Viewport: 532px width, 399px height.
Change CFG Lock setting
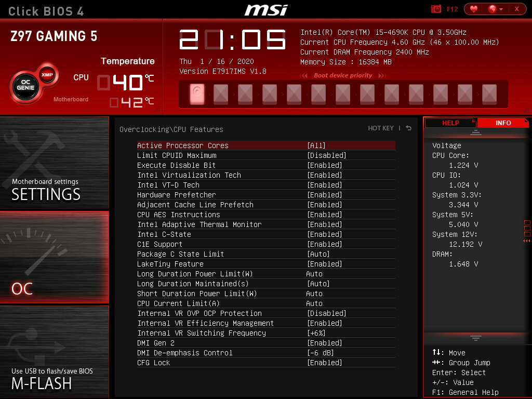pos(266,363)
